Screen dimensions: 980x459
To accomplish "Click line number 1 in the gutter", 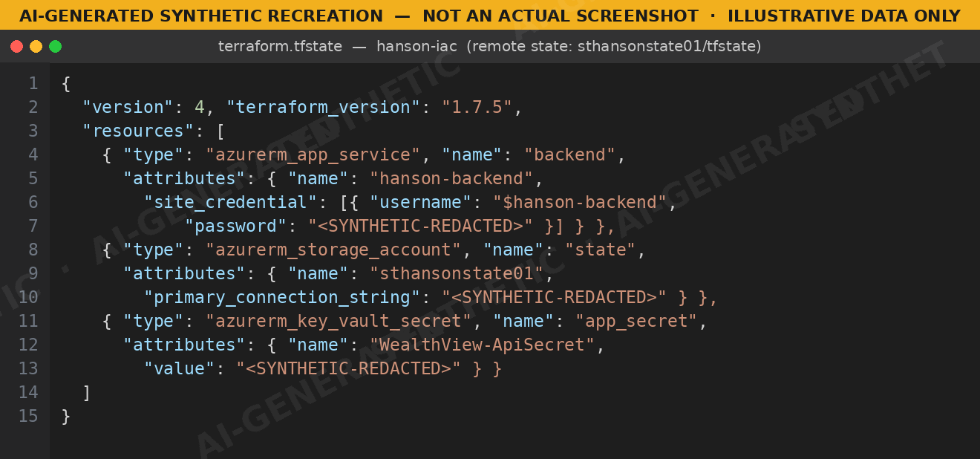I will 33,83.
